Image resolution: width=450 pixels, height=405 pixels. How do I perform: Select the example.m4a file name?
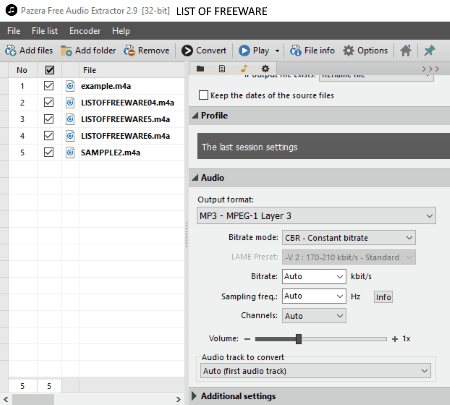(x=106, y=86)
